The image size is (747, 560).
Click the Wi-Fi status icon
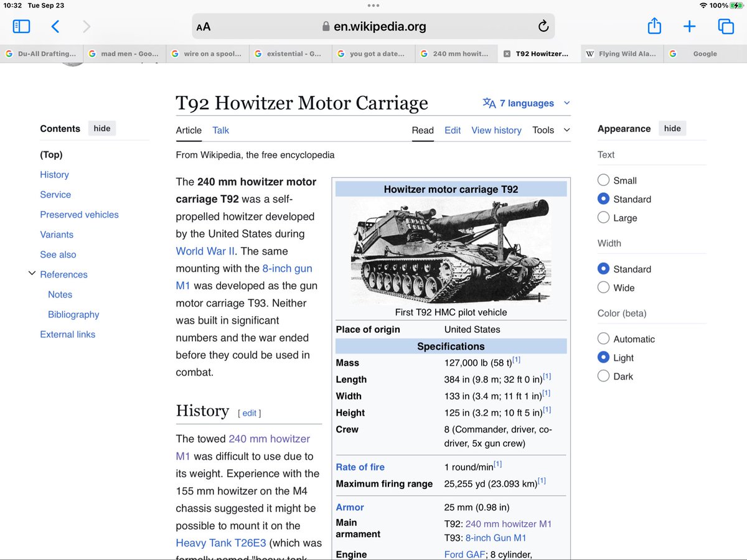tap(704, 6)
